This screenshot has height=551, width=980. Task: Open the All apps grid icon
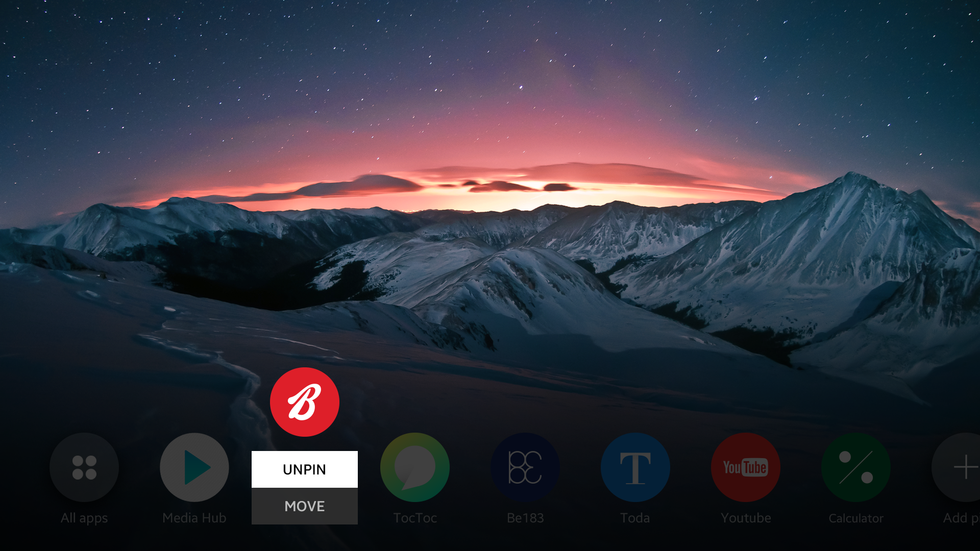point(84,467)
